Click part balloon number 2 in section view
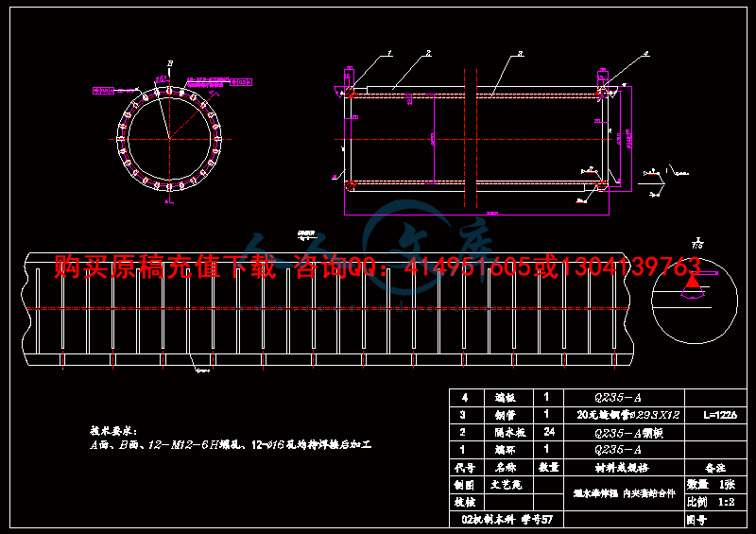The image size is (756, 534). tap(428, 53)
